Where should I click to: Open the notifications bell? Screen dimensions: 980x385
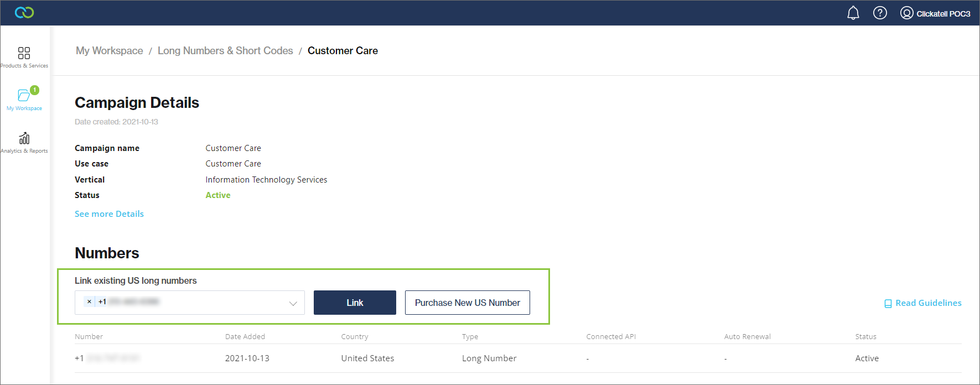click(x=853, y=13)
